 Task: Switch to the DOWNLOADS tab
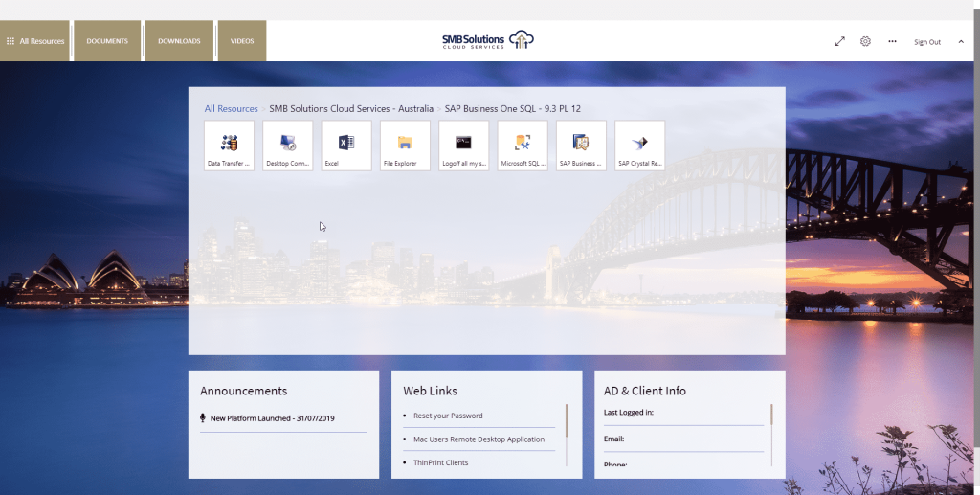(179, 40)
